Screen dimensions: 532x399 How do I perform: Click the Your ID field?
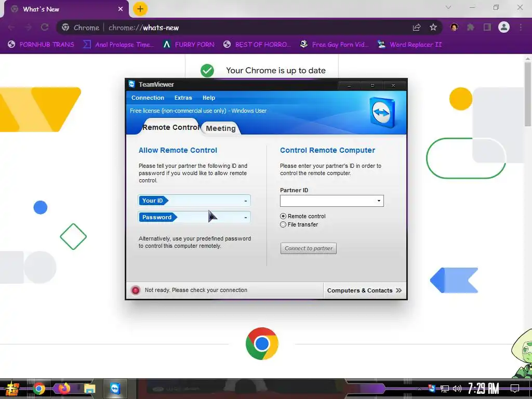click(x=194, y=201)
